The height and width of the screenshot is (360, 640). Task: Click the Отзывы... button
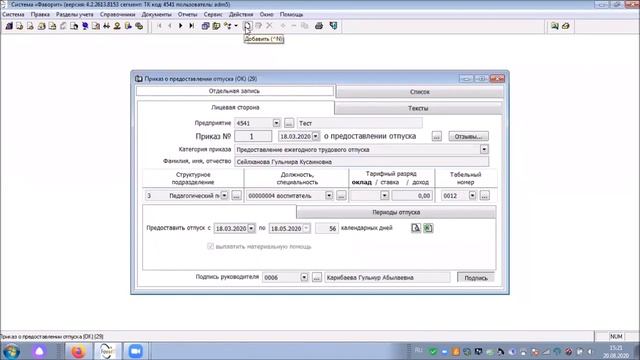pos(468,136)
